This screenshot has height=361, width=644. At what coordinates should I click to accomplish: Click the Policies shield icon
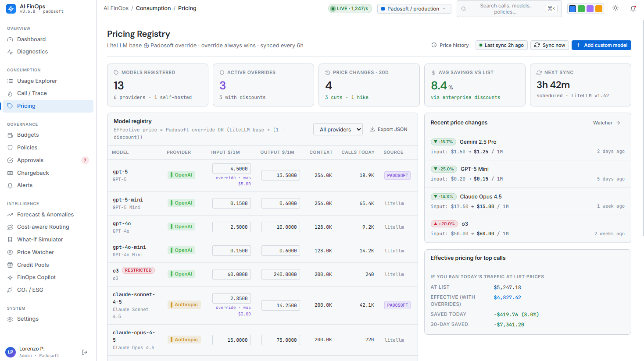tap(10, 148)
